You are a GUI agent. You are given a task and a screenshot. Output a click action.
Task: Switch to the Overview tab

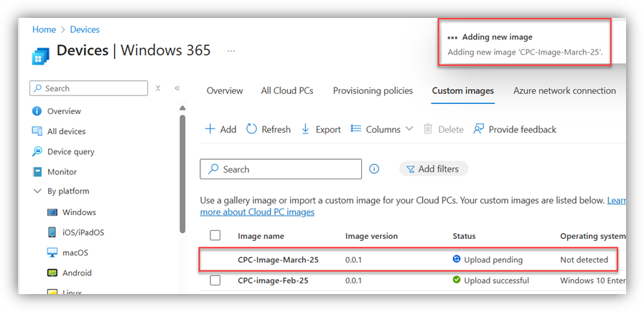coord(225,90)
